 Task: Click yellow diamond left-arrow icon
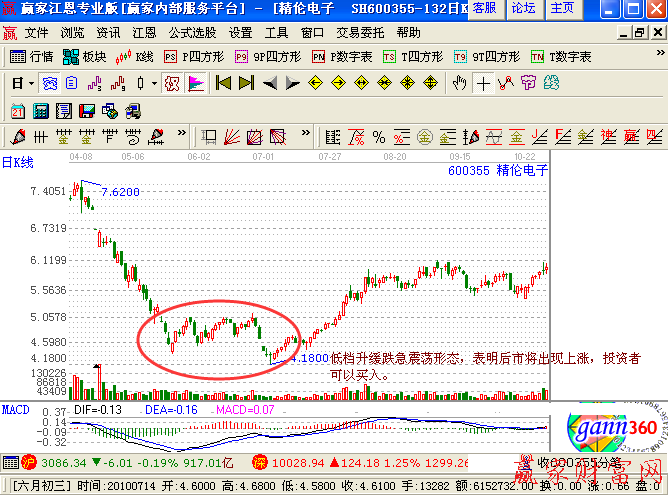[315, 83]
